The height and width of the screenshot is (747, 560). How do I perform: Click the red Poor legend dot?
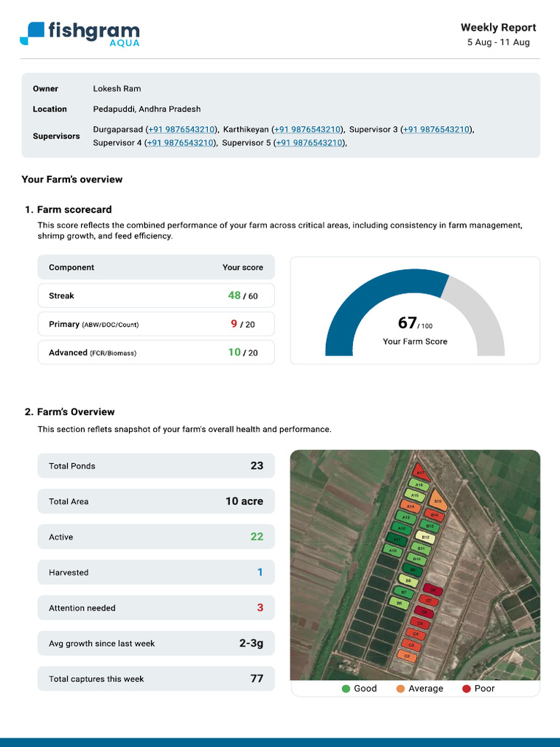pyautogui.click(x=467, y=689)
